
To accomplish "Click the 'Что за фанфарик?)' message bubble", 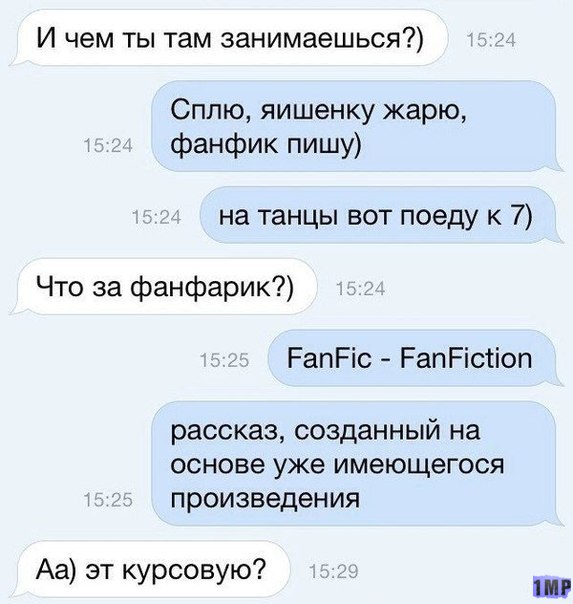I will click(x=164, y=287).
